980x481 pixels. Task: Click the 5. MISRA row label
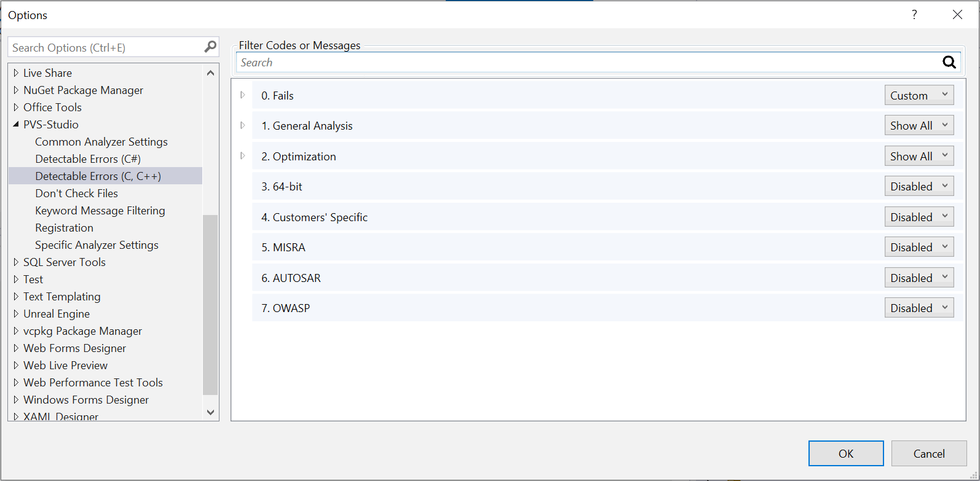[283, 247]
